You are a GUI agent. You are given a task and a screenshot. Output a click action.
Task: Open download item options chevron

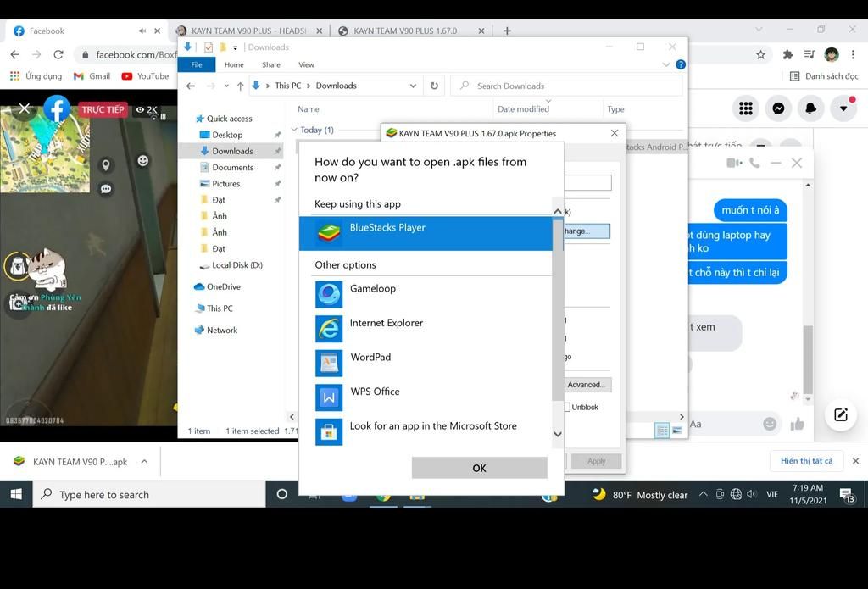point(144,461)
